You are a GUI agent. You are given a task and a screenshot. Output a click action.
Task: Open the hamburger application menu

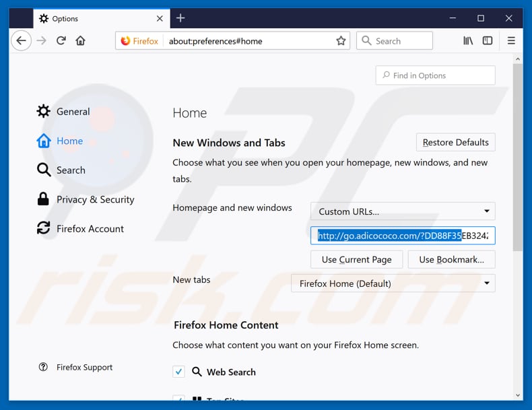(511, 40)
